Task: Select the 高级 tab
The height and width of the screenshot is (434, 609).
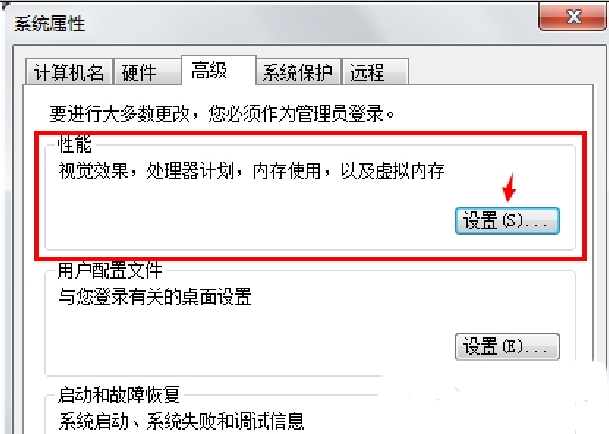Action: 218,70
